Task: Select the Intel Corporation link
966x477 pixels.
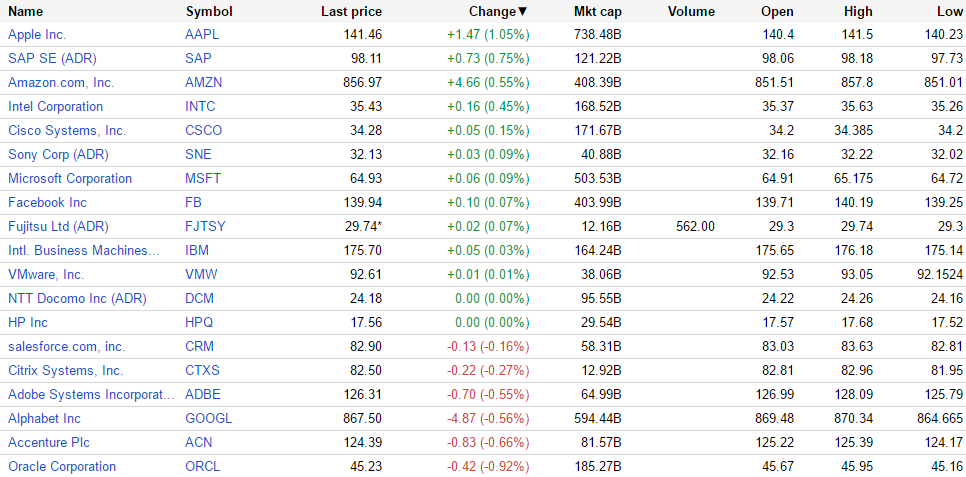Action: [55, 107]
